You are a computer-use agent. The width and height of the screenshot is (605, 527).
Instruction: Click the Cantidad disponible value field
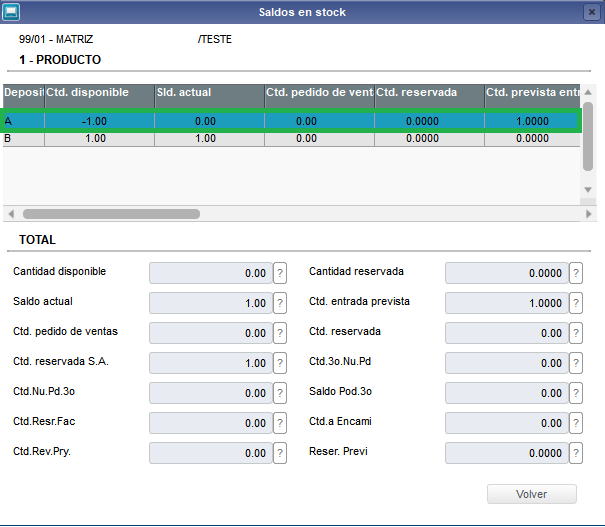pyautogui.click(x=211, y=273)
